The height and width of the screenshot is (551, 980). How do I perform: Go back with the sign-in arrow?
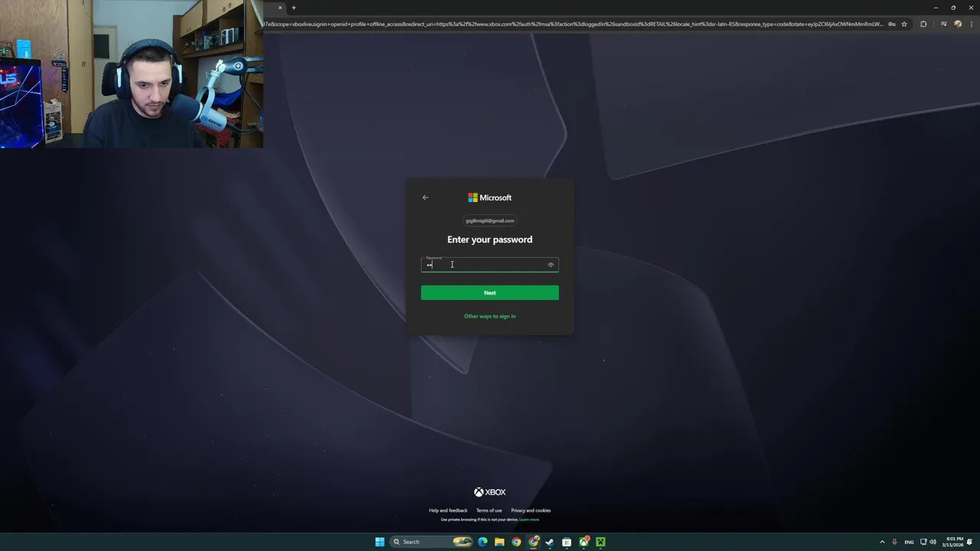[426, 197]
